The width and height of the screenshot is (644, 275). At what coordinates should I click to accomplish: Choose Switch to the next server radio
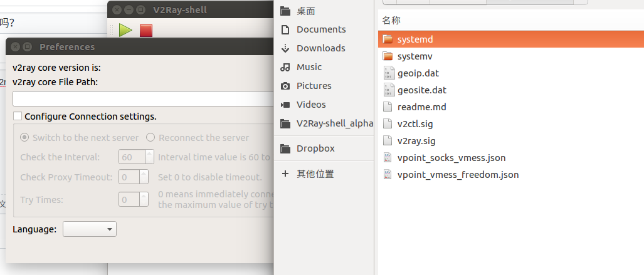click(x=24, y=138)
